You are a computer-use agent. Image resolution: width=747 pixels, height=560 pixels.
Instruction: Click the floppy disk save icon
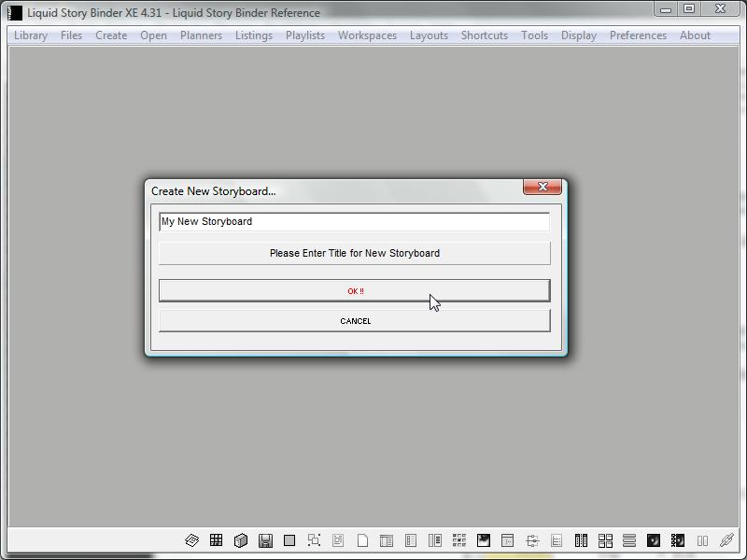(265, 540)
